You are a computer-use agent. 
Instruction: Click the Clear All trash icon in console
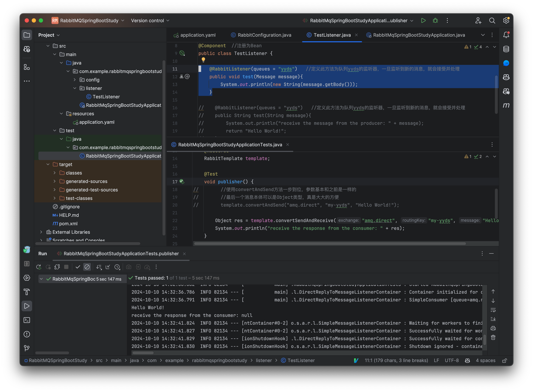pos(493,337)
